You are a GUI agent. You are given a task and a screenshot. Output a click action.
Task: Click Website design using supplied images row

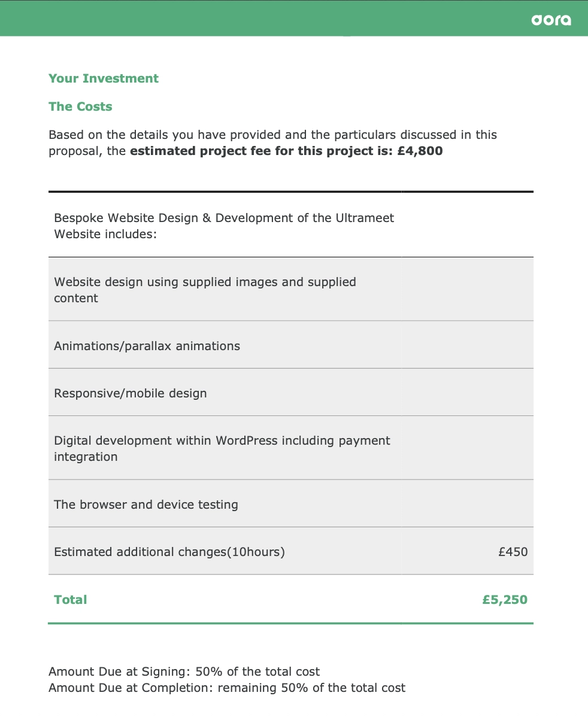290,290
